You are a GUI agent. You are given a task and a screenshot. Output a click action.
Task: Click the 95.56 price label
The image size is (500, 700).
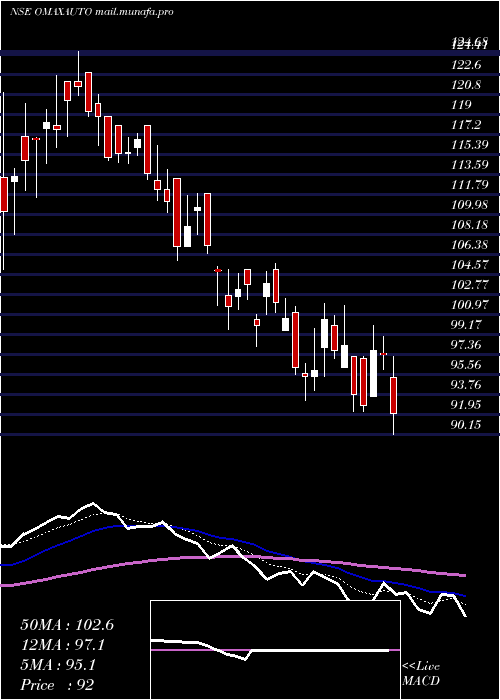pyautogui.click(x=466, y=365)
